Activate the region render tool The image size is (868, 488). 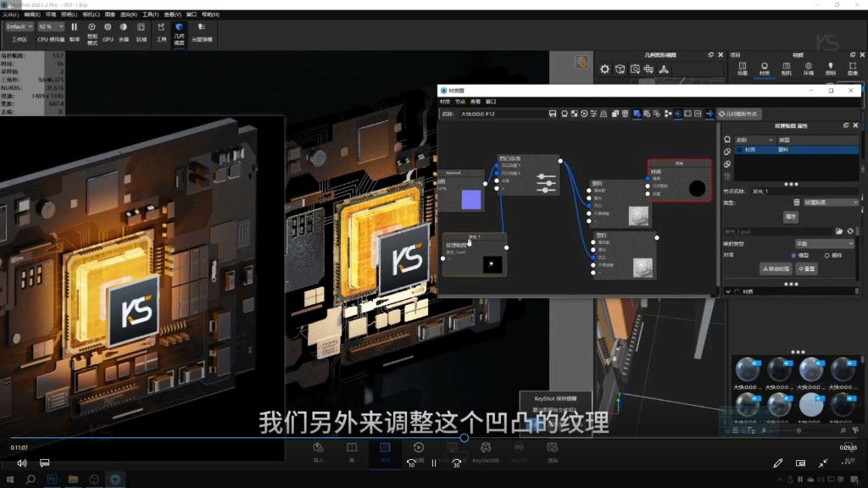coord(142,32)
